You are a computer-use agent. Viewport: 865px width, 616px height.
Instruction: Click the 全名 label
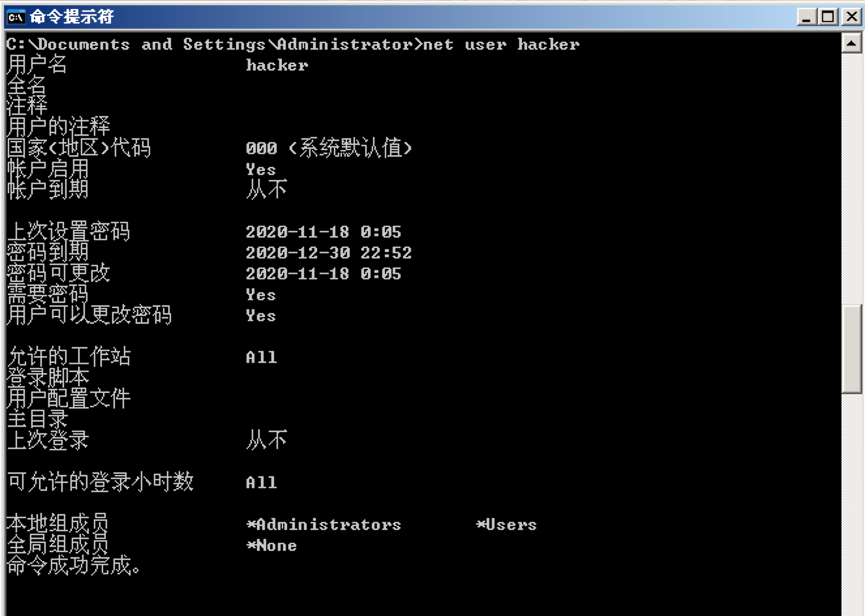(x=27, y=85)
